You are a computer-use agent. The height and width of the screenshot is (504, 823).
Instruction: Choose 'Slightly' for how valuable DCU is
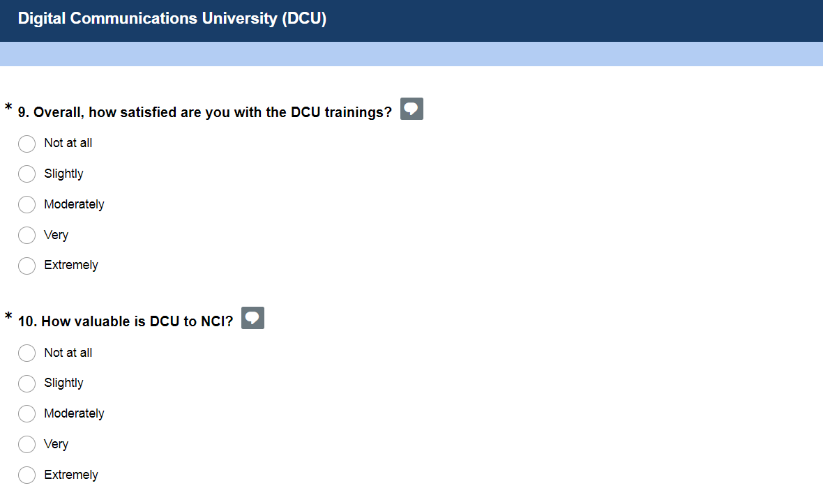tap(27, 383)
